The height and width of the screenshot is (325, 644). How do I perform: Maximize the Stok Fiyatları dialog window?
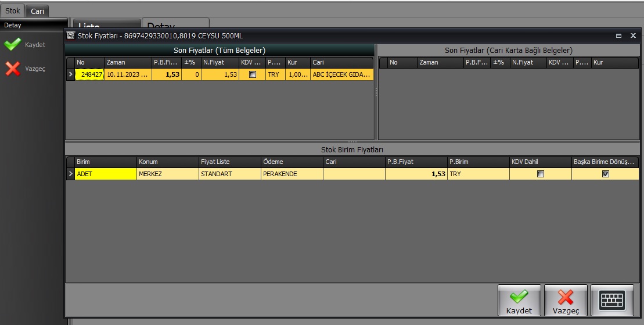[x=618, y=35]
